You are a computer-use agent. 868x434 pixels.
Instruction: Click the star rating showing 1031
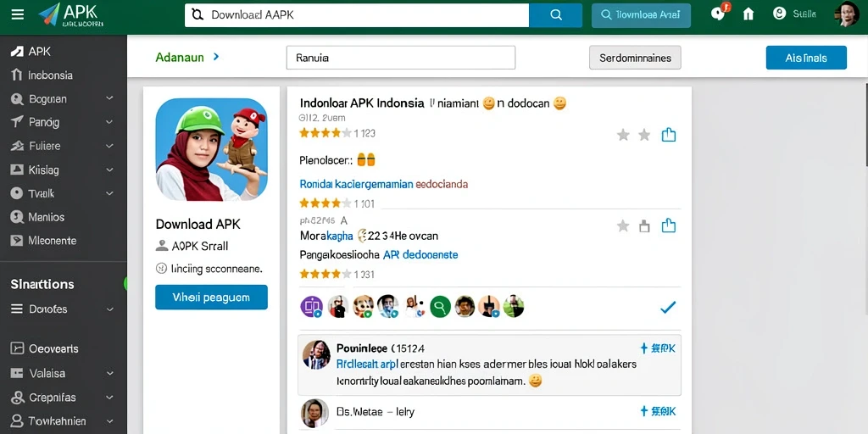[x=325, y=274]
